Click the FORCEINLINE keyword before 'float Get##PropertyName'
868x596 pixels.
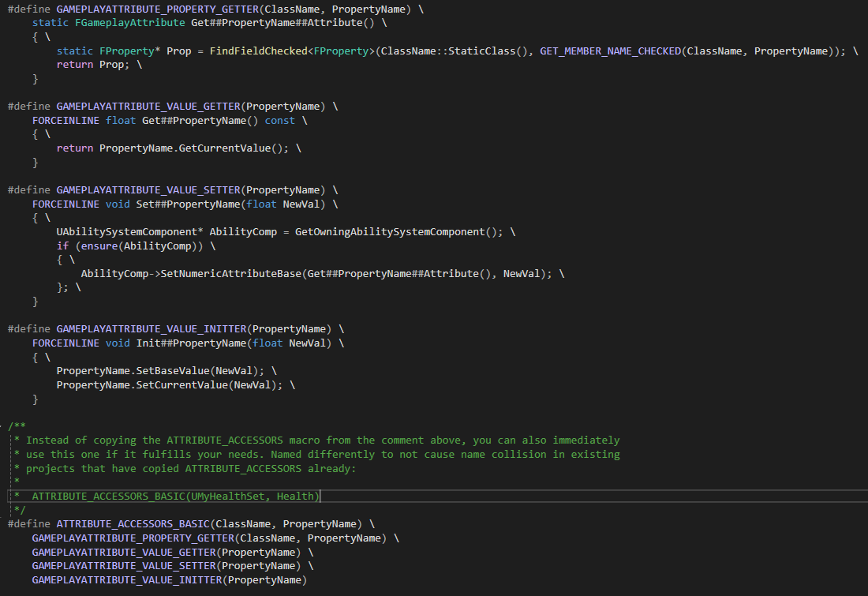[65, 121]
